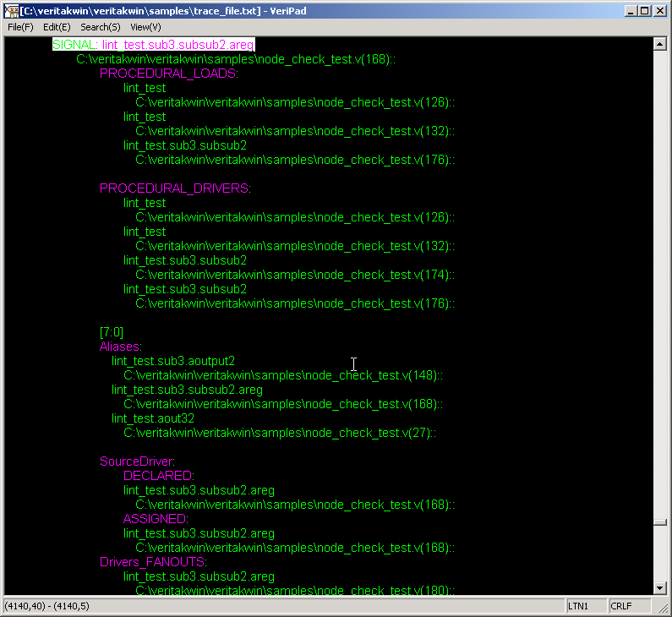
Task: Click the PROCEDURAL_DRIVERS: heading
Action: coord(175,188)
